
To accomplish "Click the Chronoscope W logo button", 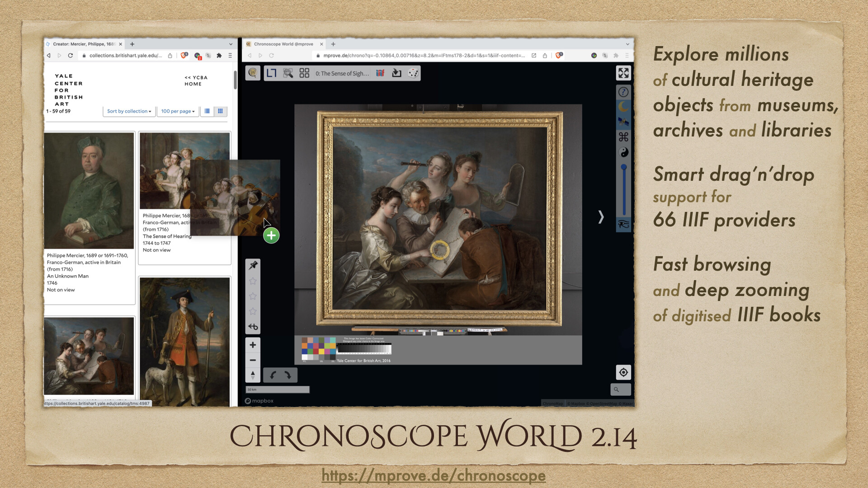I will [253, 73].
